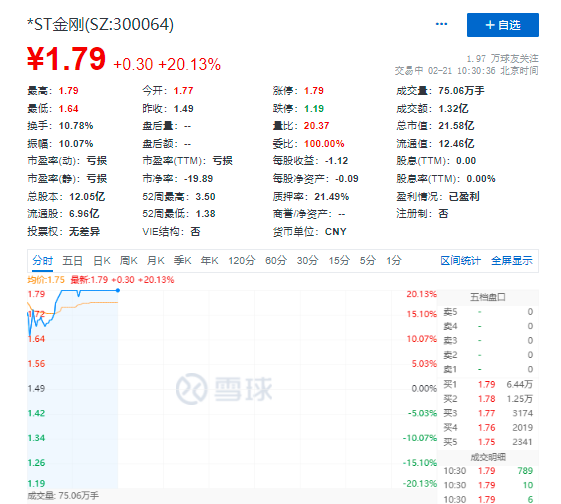Viewport: 561px width, 504px height.
Task: Click the 质押率 value 21.49%
Action: 332,197
